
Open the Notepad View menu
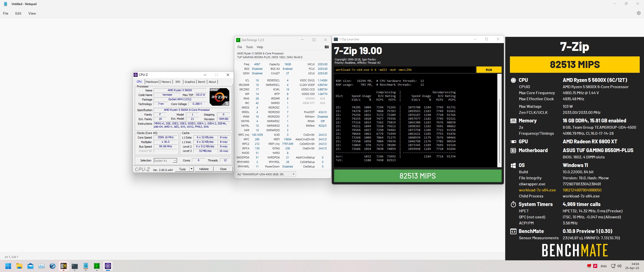pyautogui.click(x=32, y=13)
